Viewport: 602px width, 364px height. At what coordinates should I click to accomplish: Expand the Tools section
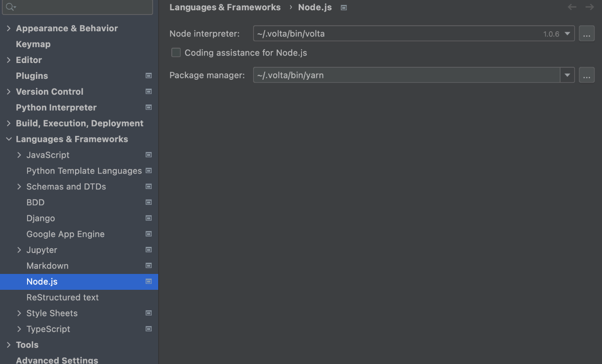(8, 345)
